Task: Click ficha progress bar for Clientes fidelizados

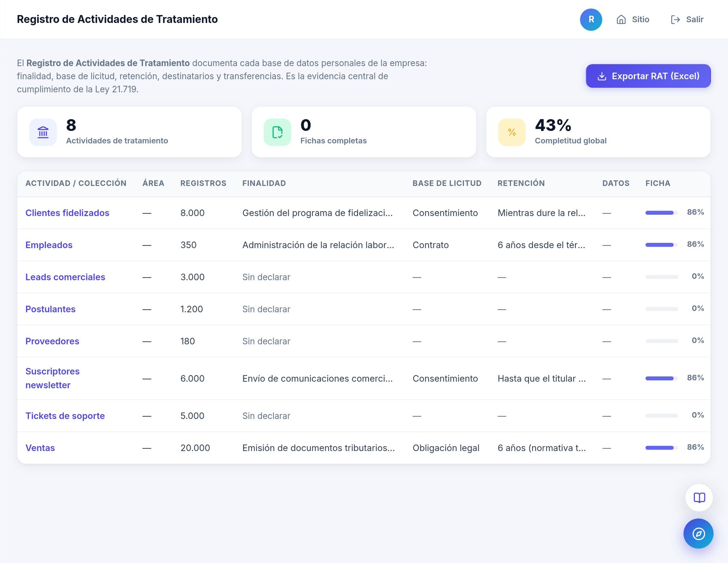Action: pos(661,213)
